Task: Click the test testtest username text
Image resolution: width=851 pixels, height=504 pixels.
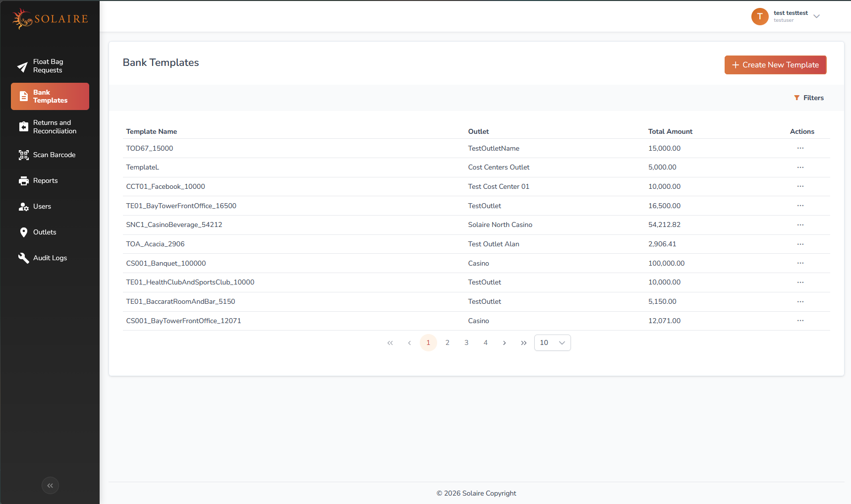Action: point(791,13)
